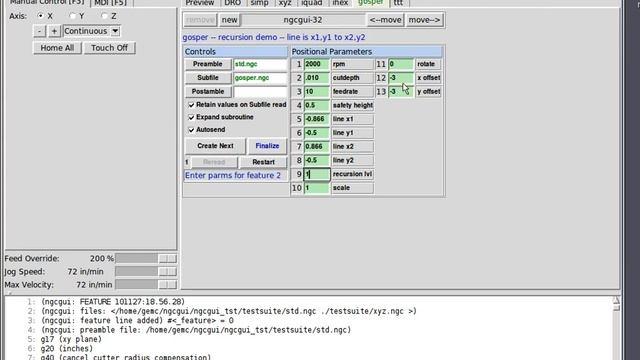Click the plus jog button

point(54,31)
